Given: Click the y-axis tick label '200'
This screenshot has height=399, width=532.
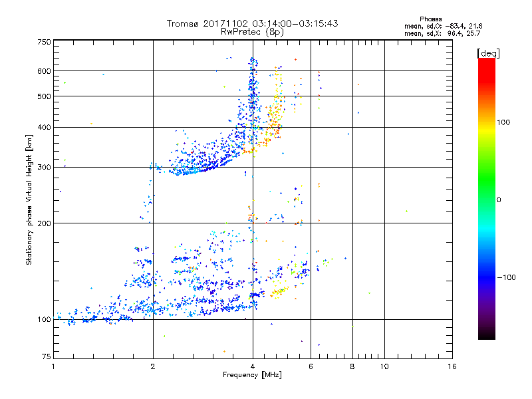Looking at the screenshot, I should point(45,223).
